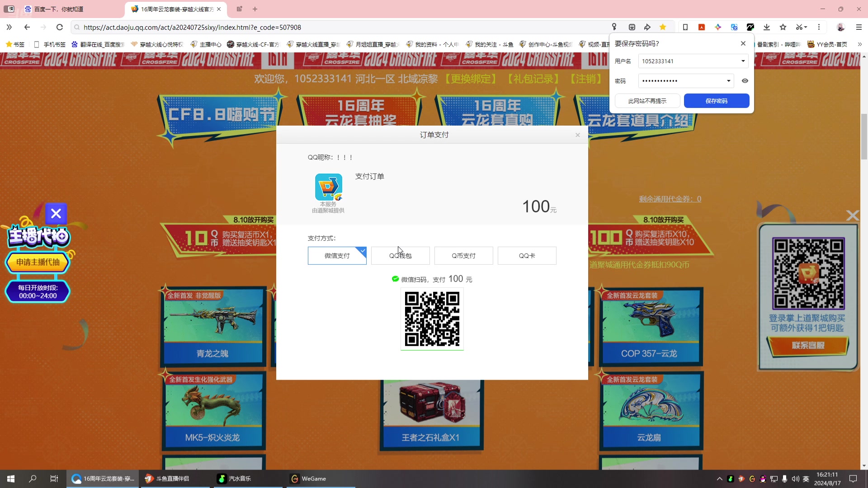The image size is (868, 488).
Task: Click the user avatar profile icon
Action: 841,27
